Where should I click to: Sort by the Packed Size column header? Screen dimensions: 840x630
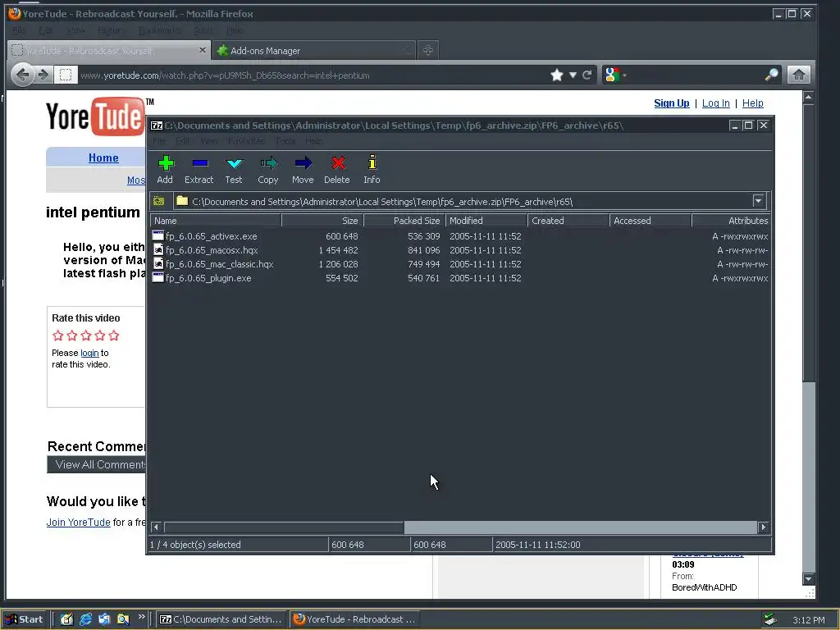click(x=404, y=220)
